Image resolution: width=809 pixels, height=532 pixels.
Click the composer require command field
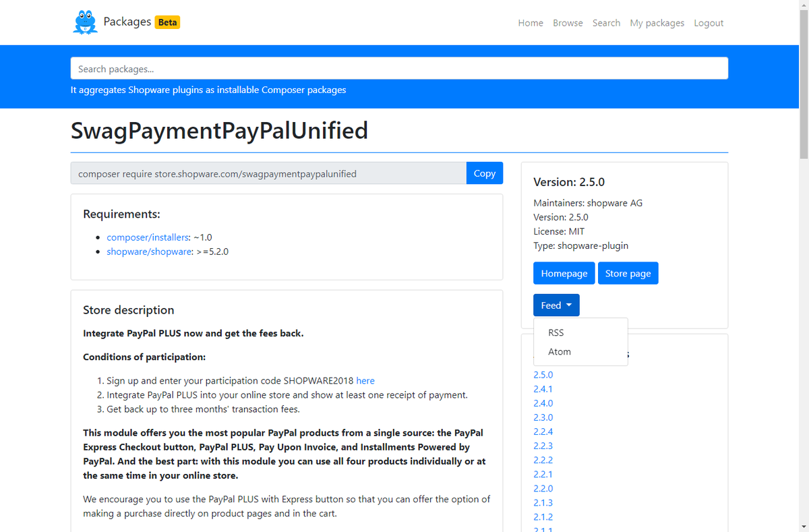pyautogui.click(x=268, y=173)
